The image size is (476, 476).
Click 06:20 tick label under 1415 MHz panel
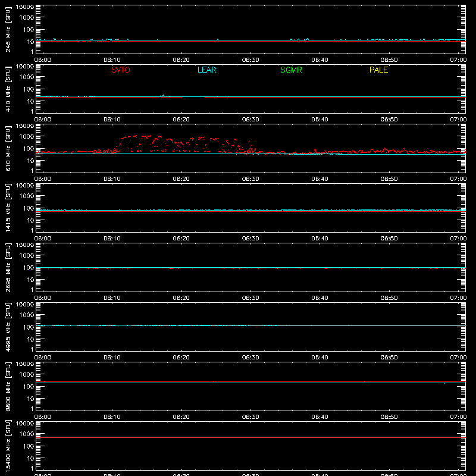[181, 239]
